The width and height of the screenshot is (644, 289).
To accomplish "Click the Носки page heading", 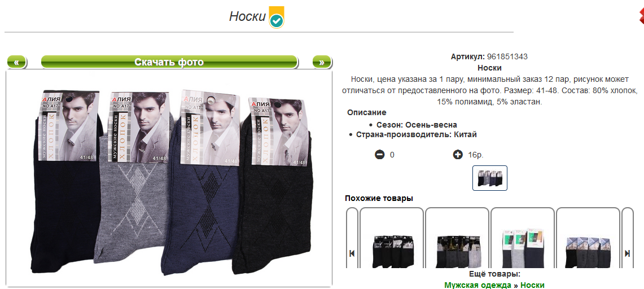I will point(247,16).
